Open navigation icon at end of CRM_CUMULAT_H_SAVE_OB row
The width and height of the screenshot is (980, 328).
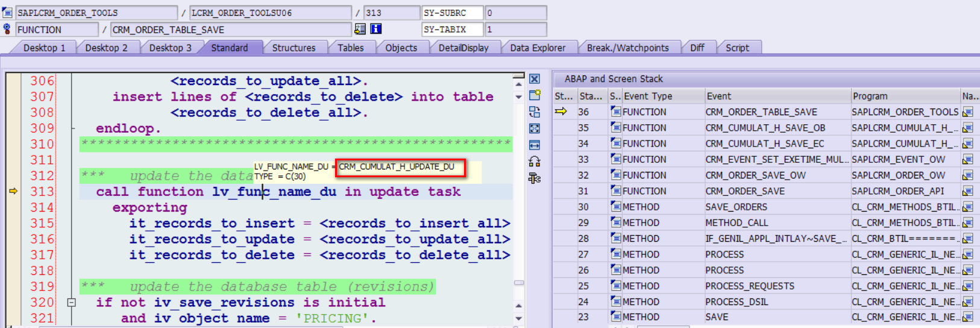967,128
